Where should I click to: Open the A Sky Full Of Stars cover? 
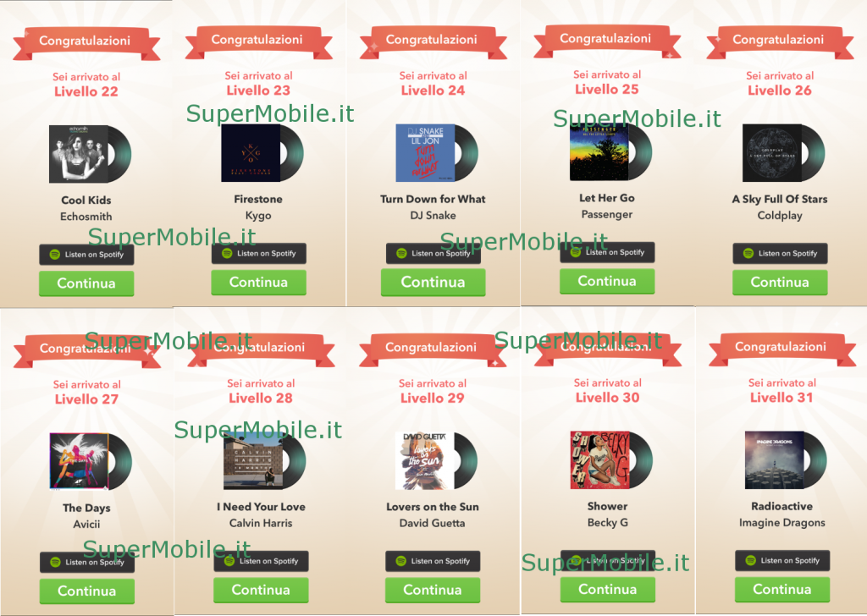pyautogui.click(x=772, y=153)
